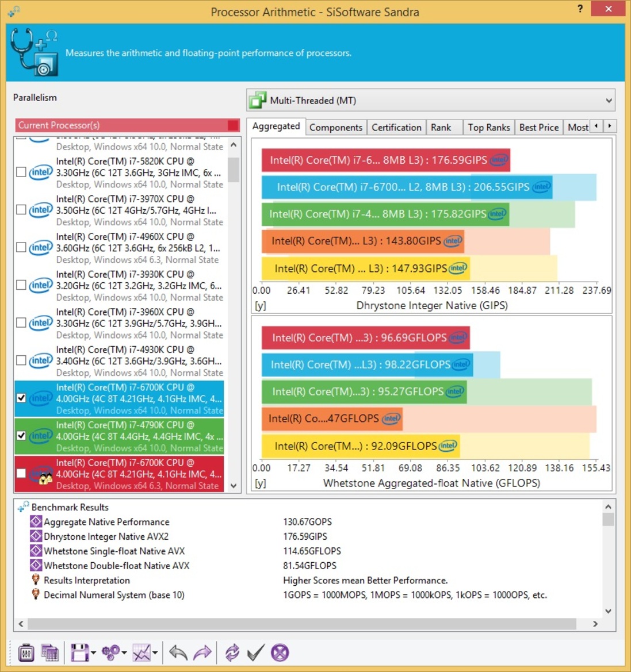Screen dimensions: 631x672
Task: Tick the i7-3960X processor checkbox
Action: [21, 323]
